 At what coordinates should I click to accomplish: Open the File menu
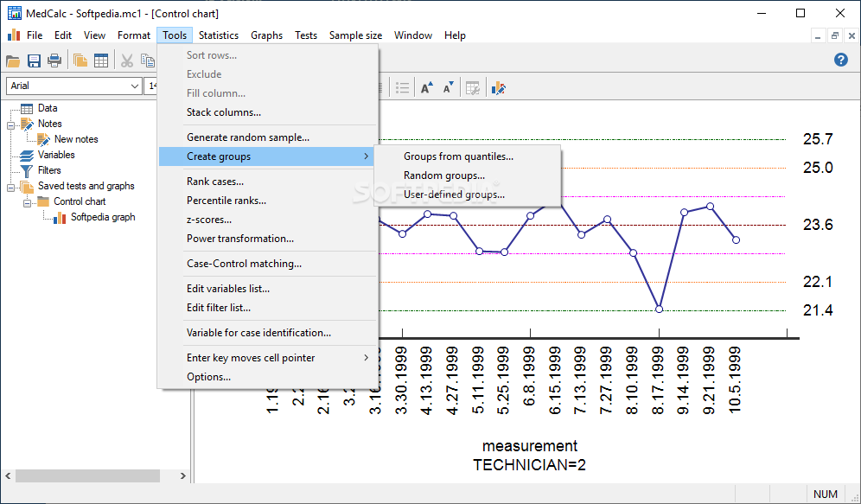[35, 35]
